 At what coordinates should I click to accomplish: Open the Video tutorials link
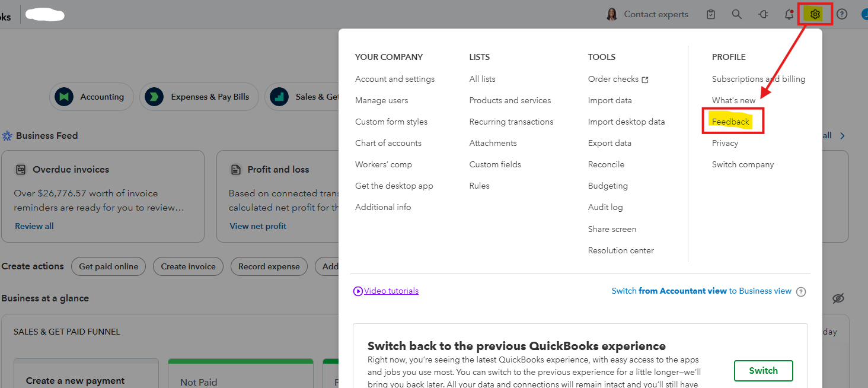(391, 291)
